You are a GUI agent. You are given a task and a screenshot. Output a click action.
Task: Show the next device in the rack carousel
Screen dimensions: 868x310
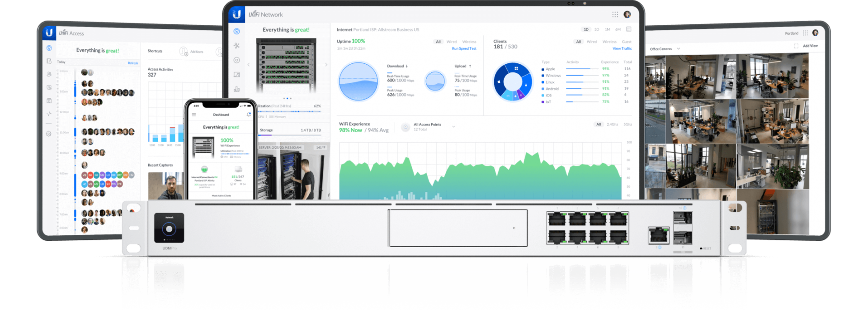(x=326, y=65)
